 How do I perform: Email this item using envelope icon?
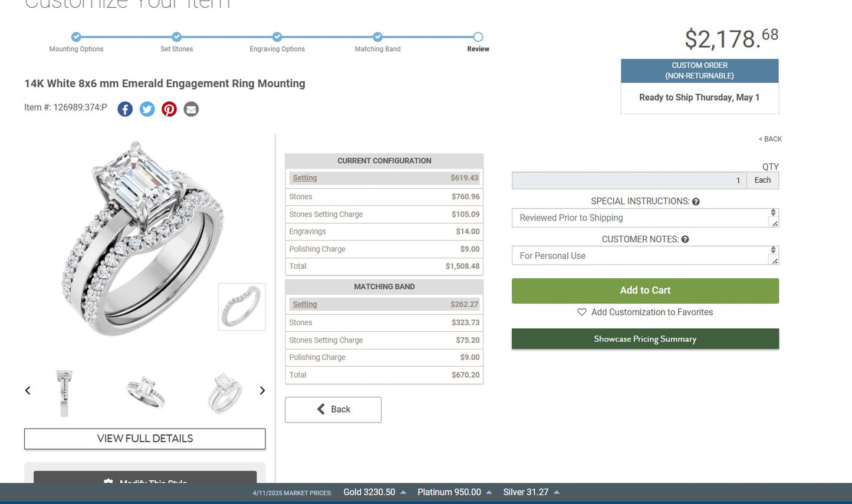click(191, 109)
